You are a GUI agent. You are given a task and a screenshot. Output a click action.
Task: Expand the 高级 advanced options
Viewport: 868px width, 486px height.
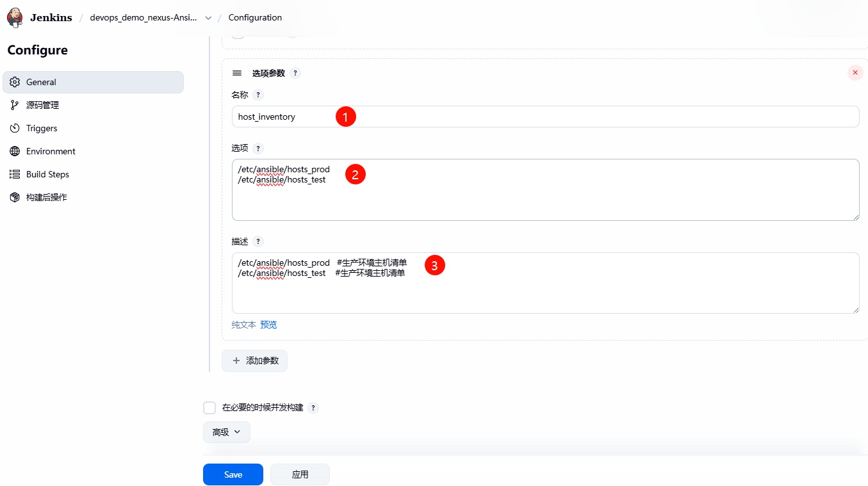click(226, 432)
